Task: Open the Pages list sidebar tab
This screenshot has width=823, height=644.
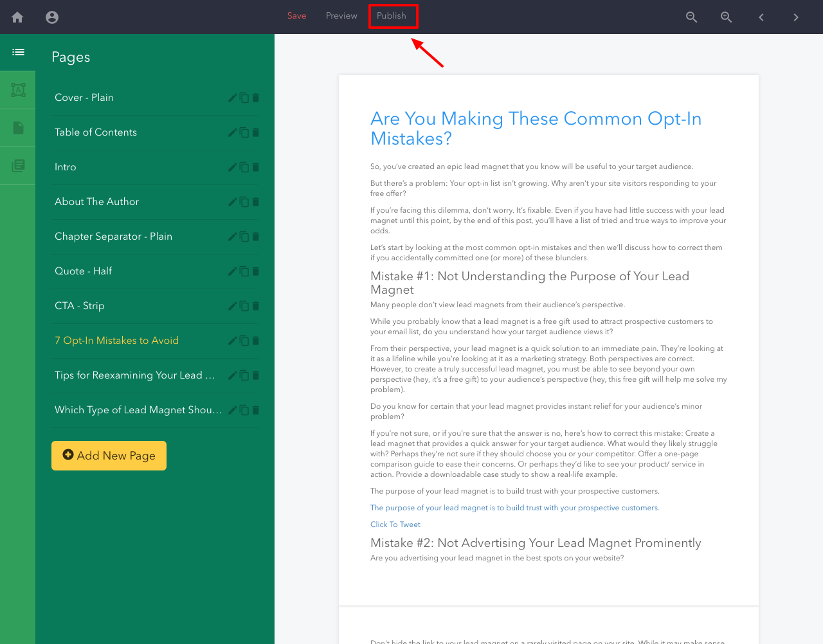Action: click(x=18, y=52)
